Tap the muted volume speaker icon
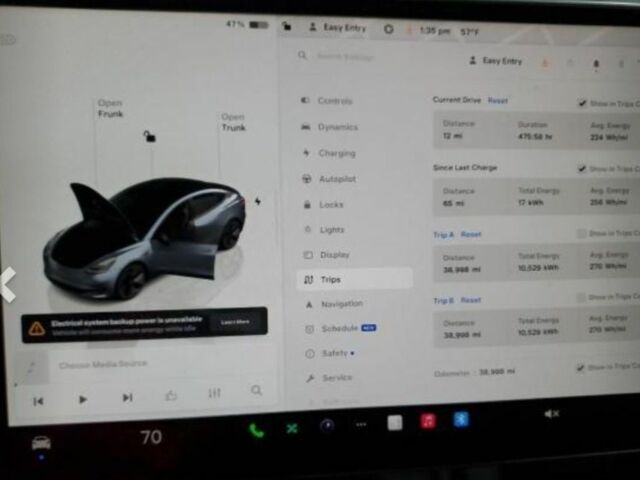 [551, 413]
